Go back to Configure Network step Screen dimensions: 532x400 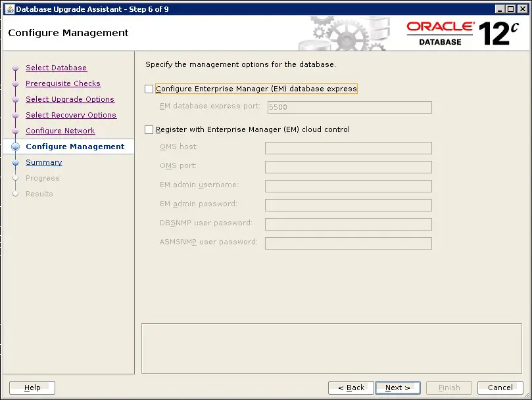point(60,131)
